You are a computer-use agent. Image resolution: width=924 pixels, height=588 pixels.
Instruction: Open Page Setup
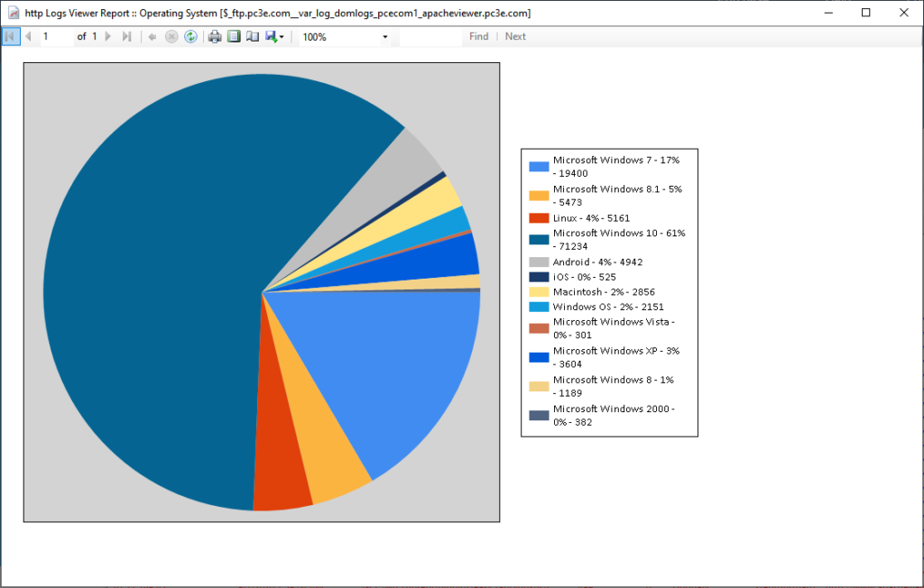(x=254, y=37)
